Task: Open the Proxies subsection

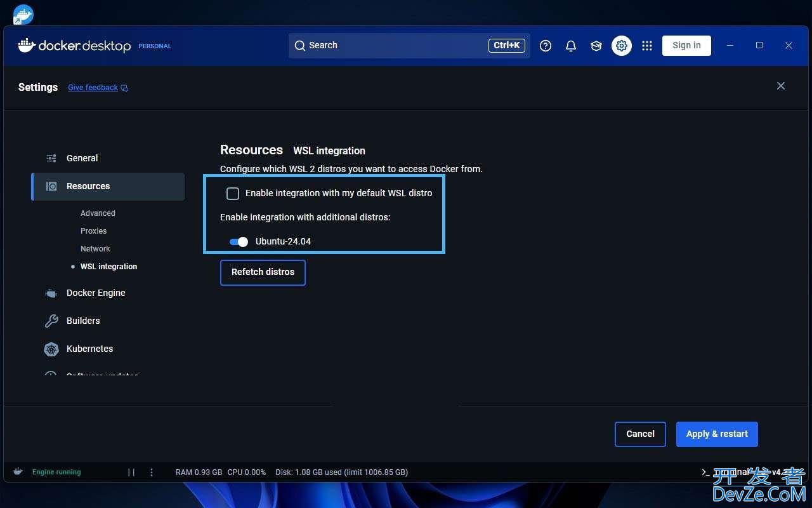Action: [93, 231]
